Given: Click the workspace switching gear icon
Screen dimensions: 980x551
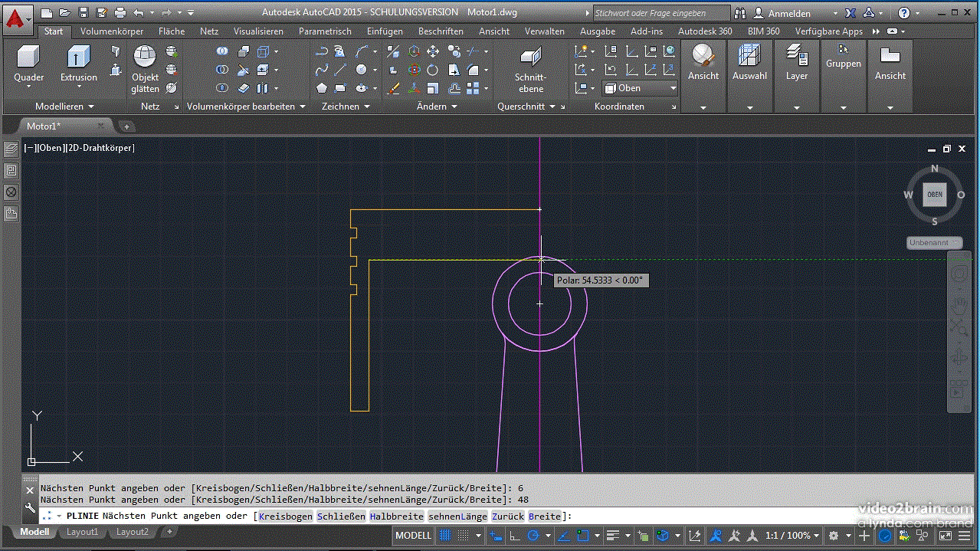Looking at the screenshot, I should (834, 536).
